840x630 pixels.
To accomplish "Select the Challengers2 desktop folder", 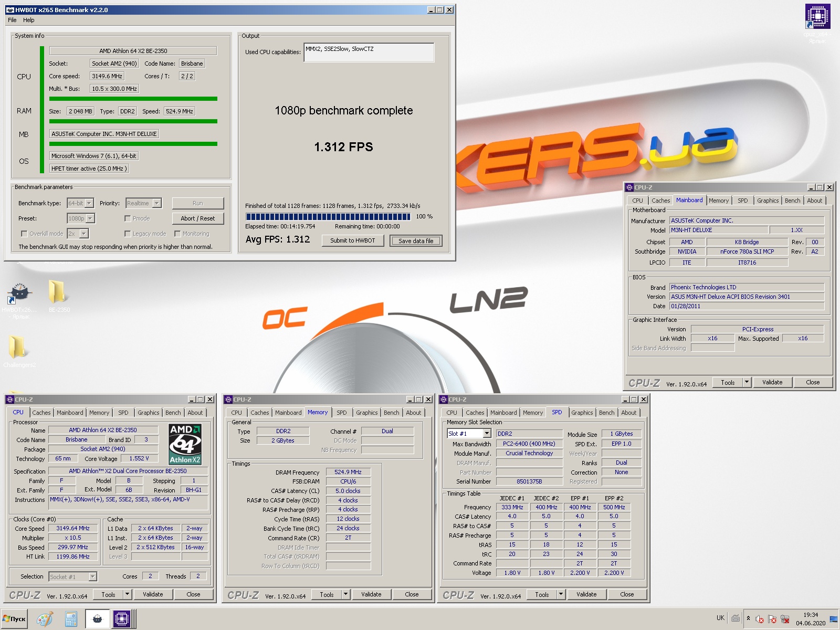I will [x=19, y=351].
